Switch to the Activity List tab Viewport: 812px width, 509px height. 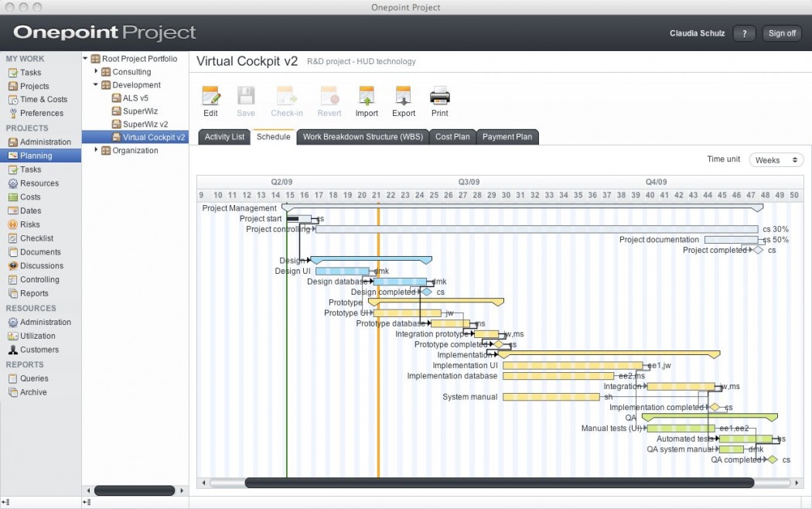click(x=224, y=137)
